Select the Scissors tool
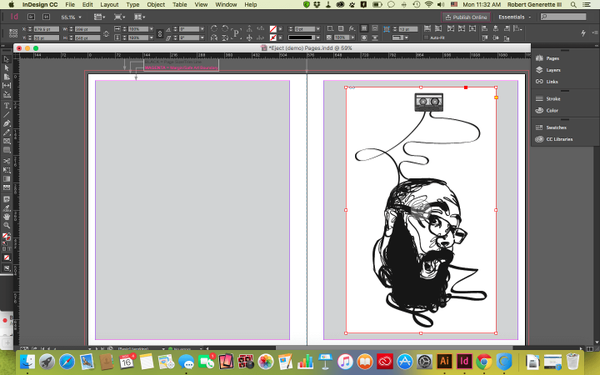Screen dimensions: 600x375 (x=7, y=161)
